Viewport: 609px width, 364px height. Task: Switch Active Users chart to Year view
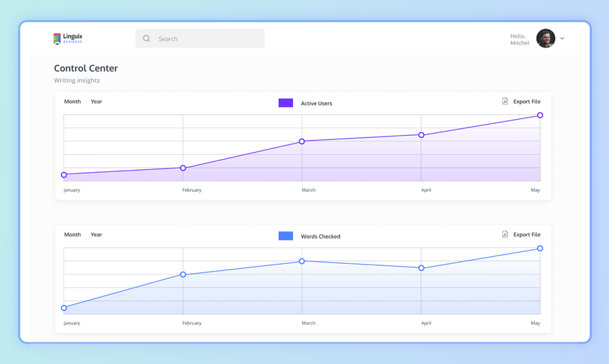[96, 101]
